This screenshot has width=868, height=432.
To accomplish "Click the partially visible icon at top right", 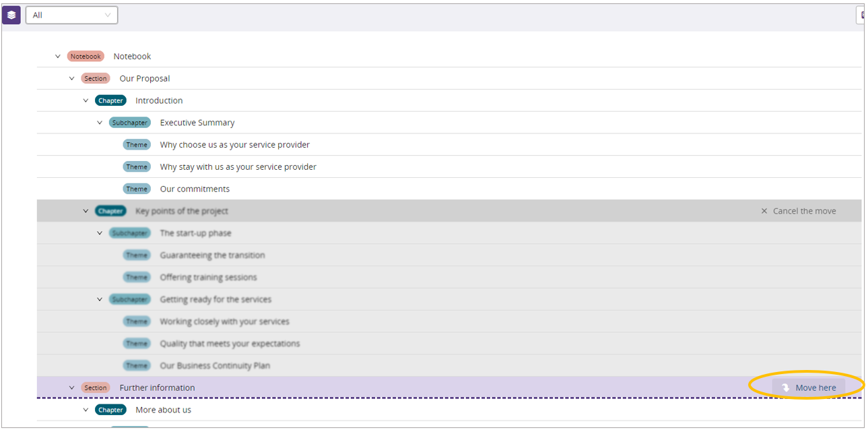I will (861, 15).
